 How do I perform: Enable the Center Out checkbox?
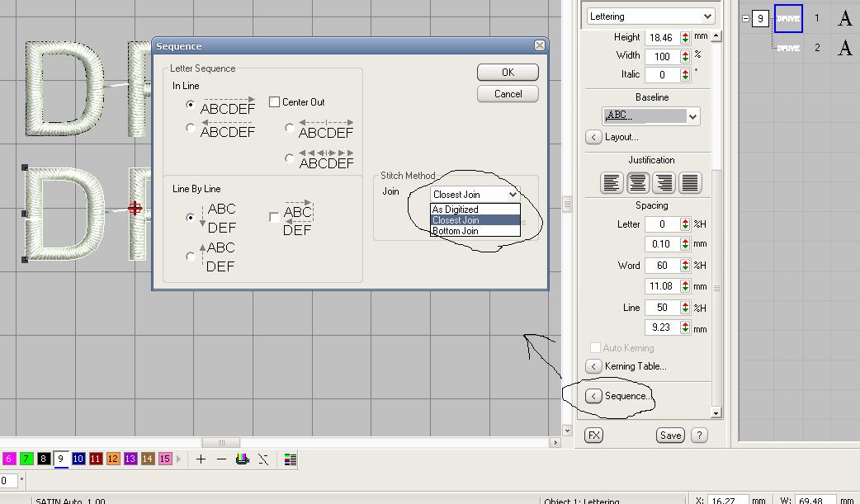275,102
